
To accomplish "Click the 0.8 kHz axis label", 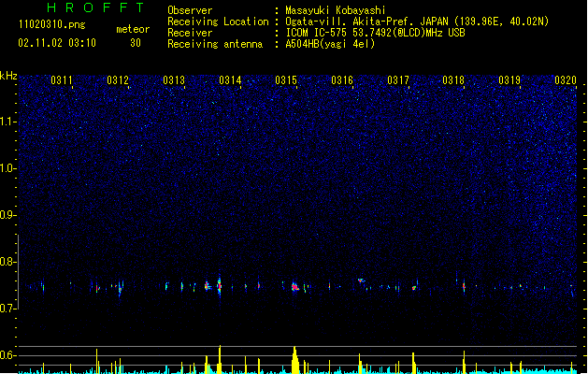I will 8,262.
